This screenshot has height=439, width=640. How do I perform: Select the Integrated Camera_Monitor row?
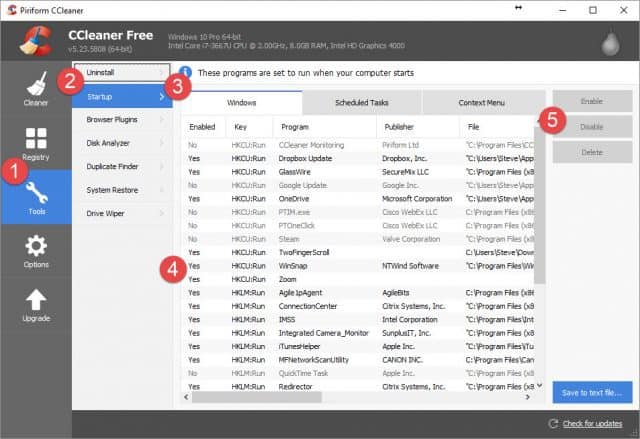(x=358, y=333)
